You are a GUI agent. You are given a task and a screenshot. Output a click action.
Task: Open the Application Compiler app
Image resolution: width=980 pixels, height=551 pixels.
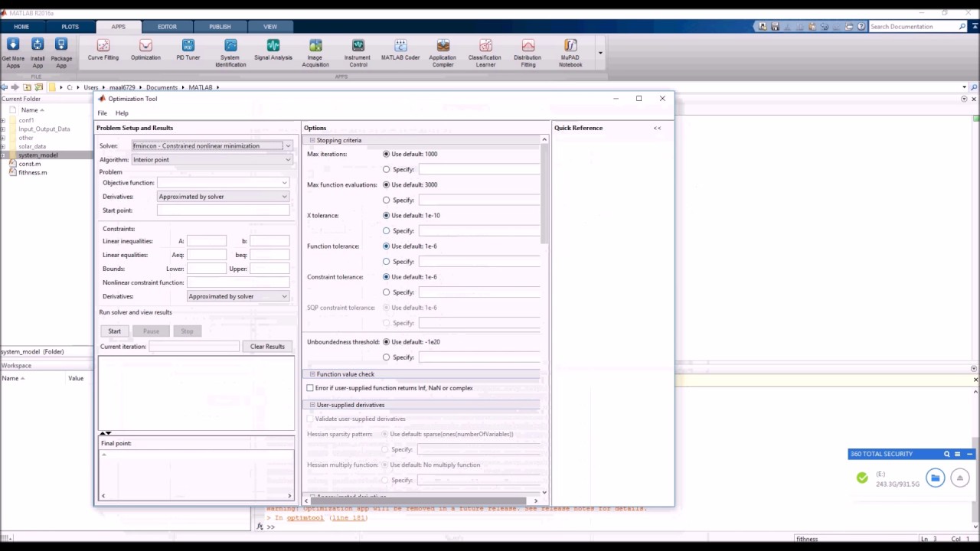coord(443,54)
